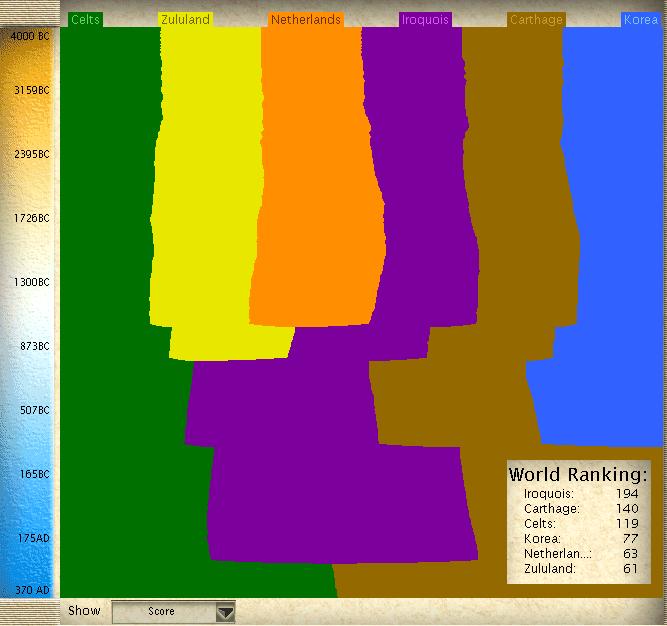The width and height of the screenshot is (667, 626).
Task: Click the Netherlan...: 63 ranking row
Action: click(x=581, y=554)
